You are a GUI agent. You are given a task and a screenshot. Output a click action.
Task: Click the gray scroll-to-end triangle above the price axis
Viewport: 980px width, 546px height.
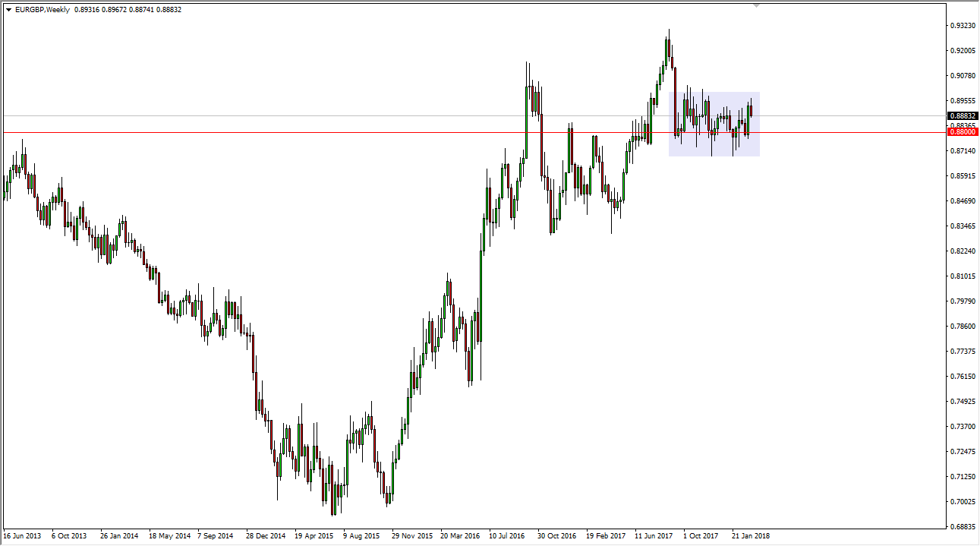tap(756, 6)
